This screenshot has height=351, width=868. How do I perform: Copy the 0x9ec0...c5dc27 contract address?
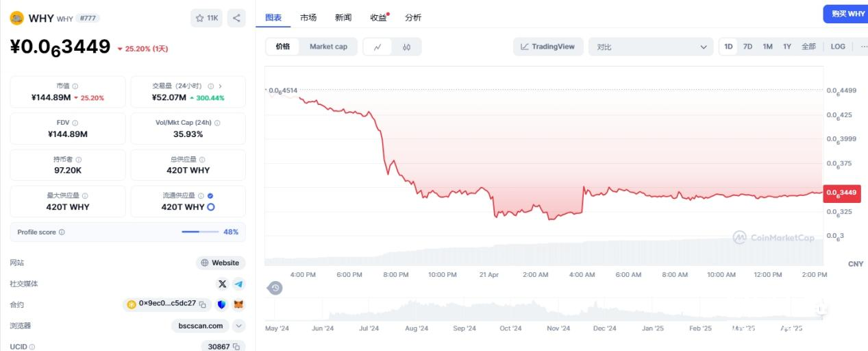tap(202, 304)
